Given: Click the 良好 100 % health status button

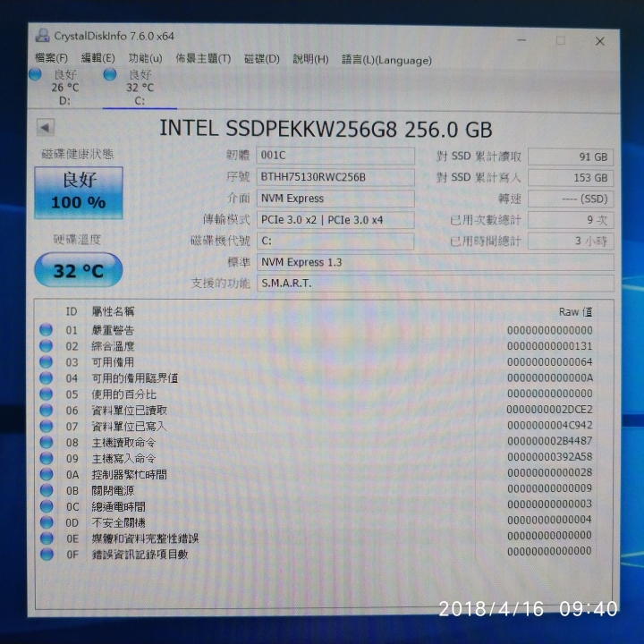Looking at the screenshot, I should (x=79, y=192).
